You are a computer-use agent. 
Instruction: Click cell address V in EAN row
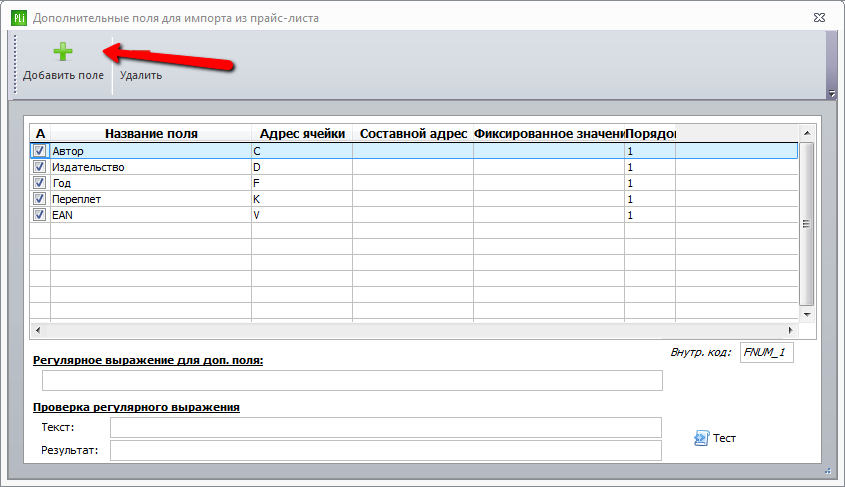click(x=302, y=214)
